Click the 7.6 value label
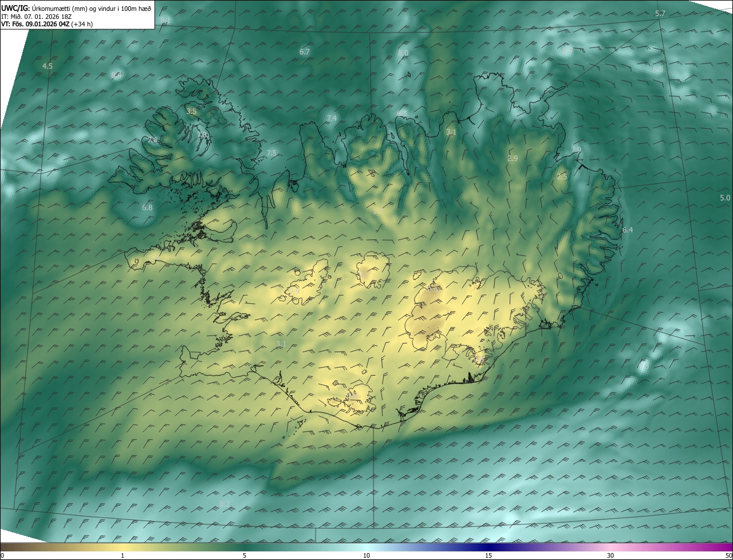The image size is (733, 560). [152, 140]
